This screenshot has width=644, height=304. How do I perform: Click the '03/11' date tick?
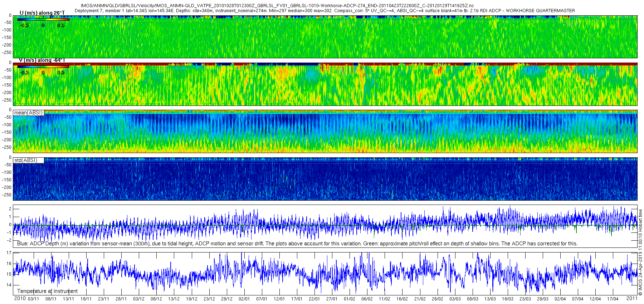(x=34, y=299)
